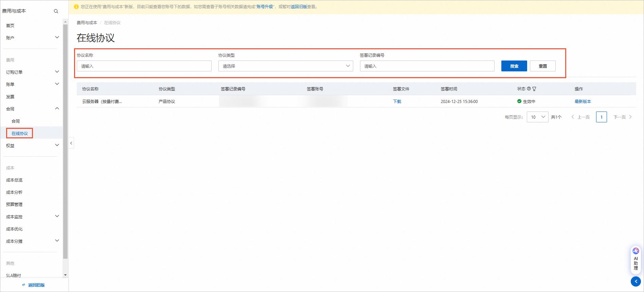
Task: Click the 签署账号 column header
Action: pyautogui.click(x=315, y=89)
